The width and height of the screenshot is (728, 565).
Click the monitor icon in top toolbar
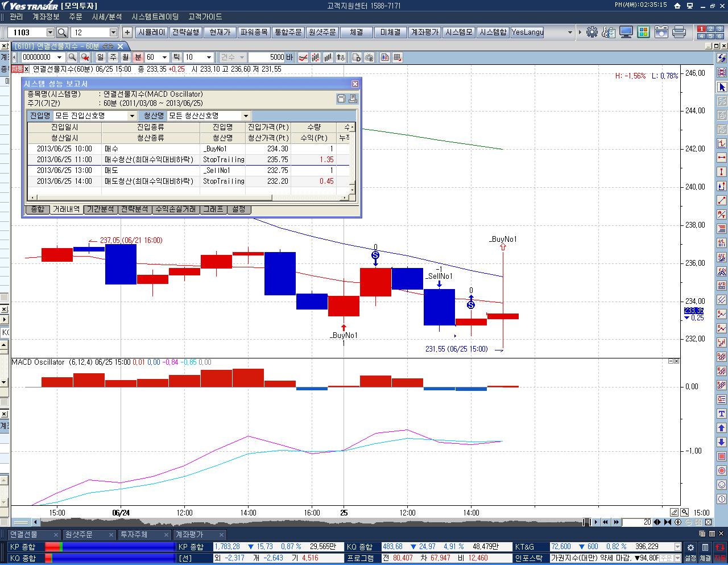[x=626, y=32]
